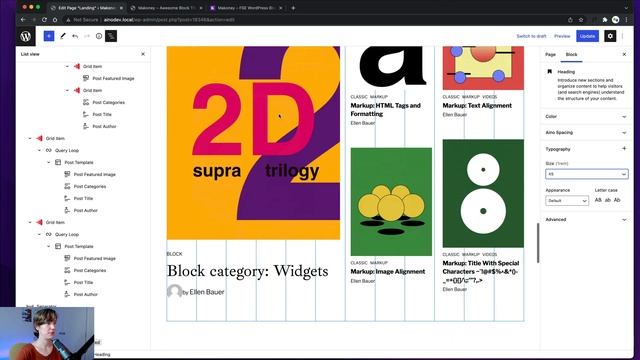640x360 pixels.
Task: Toggle the blue block inserter plus button
Action: click(x=49, y=36)
